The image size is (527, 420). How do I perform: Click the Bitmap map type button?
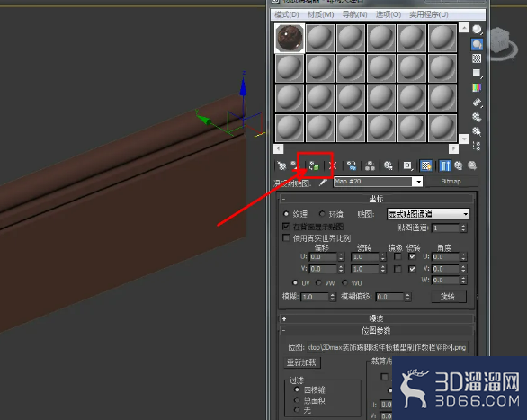coord(451,182)
